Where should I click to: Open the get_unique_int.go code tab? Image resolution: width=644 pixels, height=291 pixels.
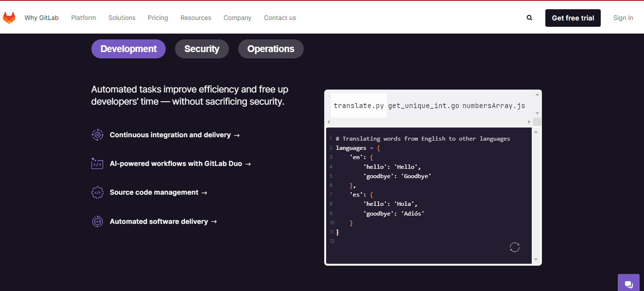pyautogui.click(x=423, y=106)
